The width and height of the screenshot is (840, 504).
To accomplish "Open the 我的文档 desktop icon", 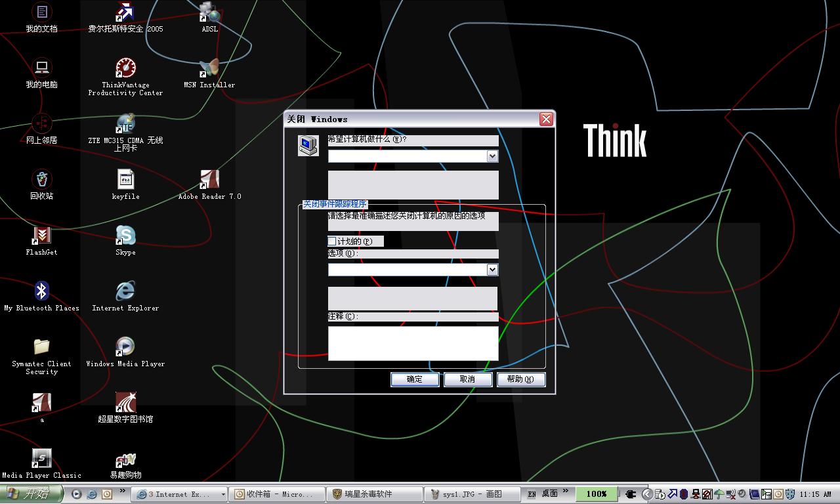I will 41,18.
